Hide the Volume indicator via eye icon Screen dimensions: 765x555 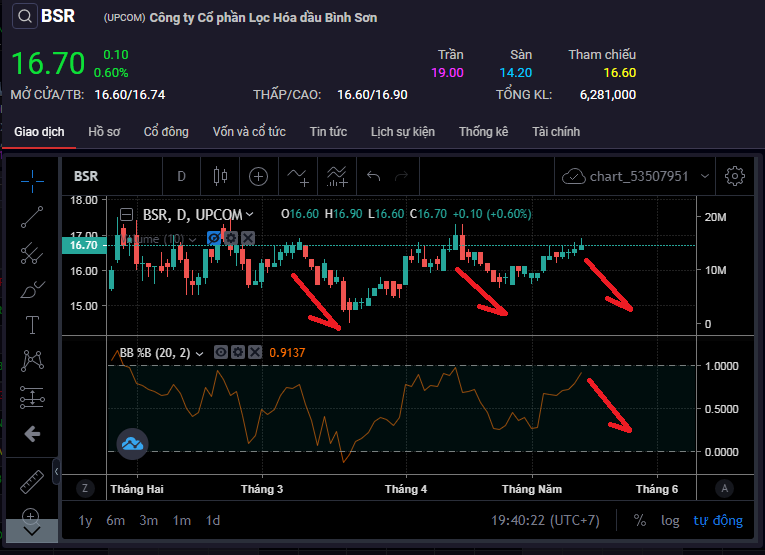pos(214,238)
